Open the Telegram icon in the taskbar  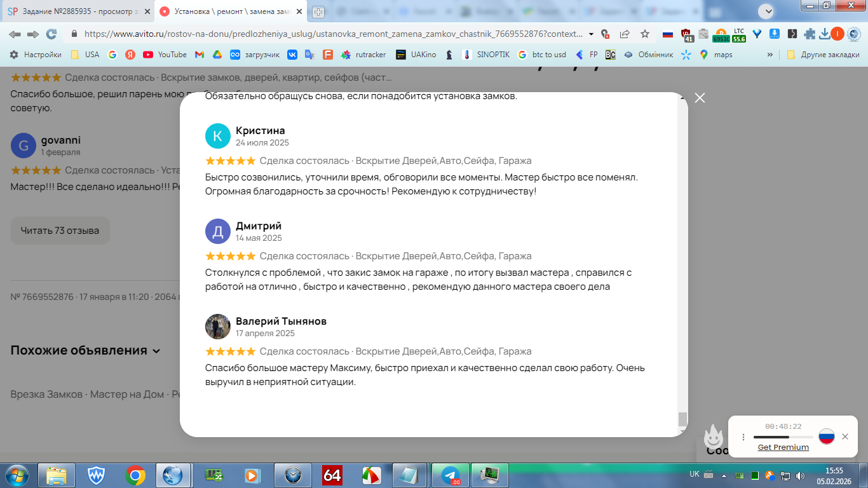click(x=451, y=475)
